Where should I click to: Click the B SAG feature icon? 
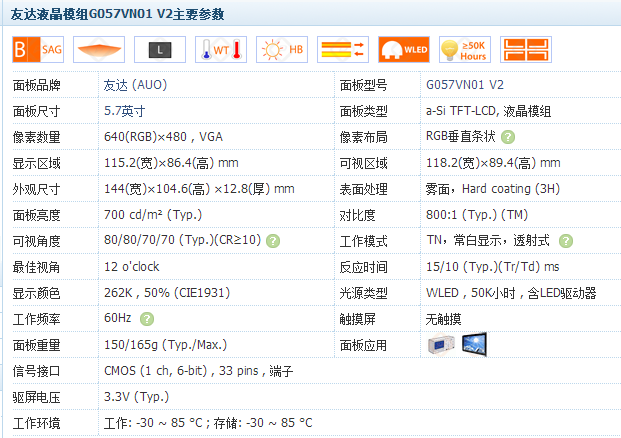(35, 49)
